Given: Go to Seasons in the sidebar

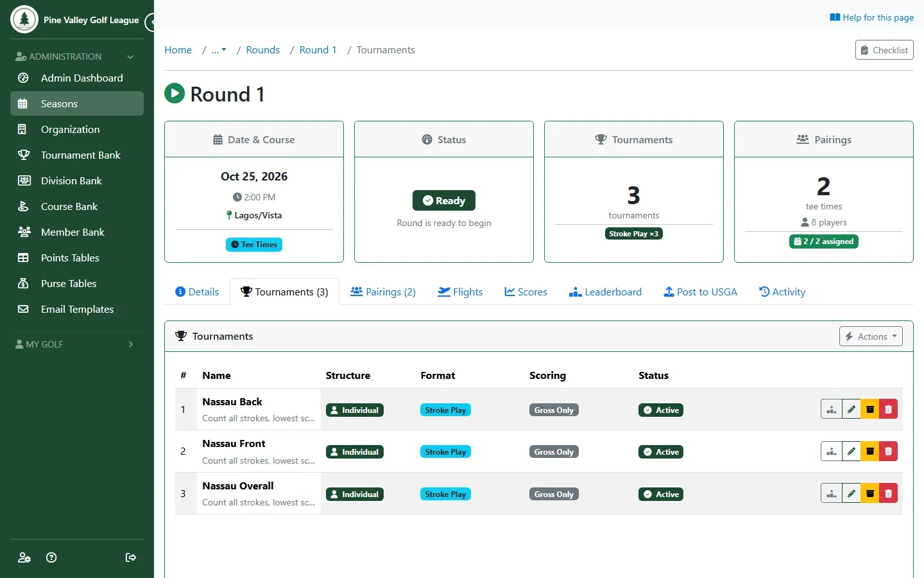Looking at the screenshot, I should coord(77,103).
